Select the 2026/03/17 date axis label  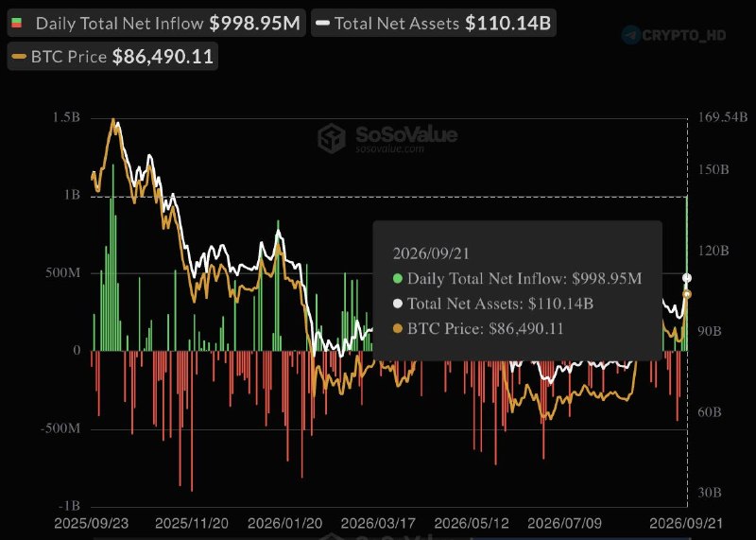378,524
